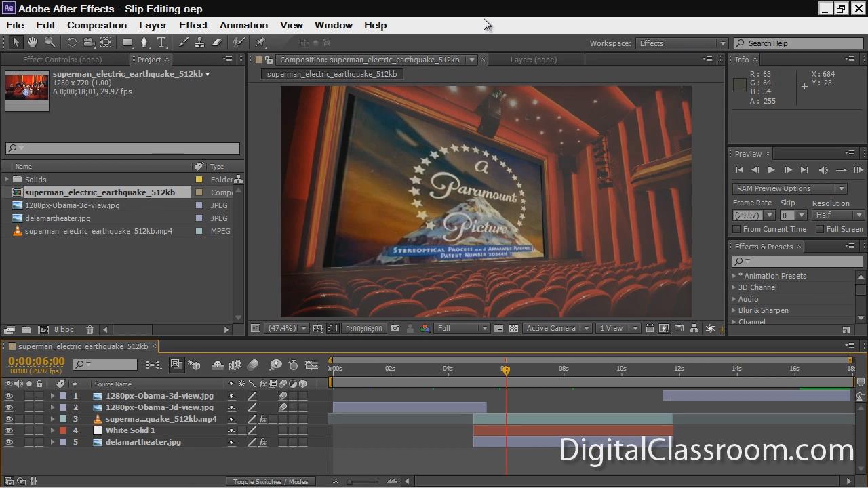Click the 8 bpc color depth button

(x=64, y=330)
